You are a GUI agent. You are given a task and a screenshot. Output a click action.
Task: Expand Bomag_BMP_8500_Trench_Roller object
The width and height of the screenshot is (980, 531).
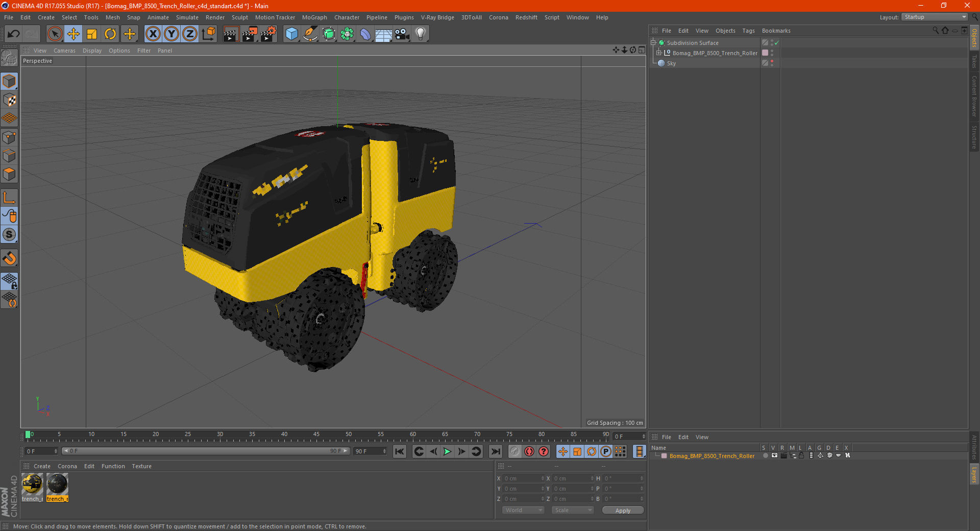tap(659, 53)
